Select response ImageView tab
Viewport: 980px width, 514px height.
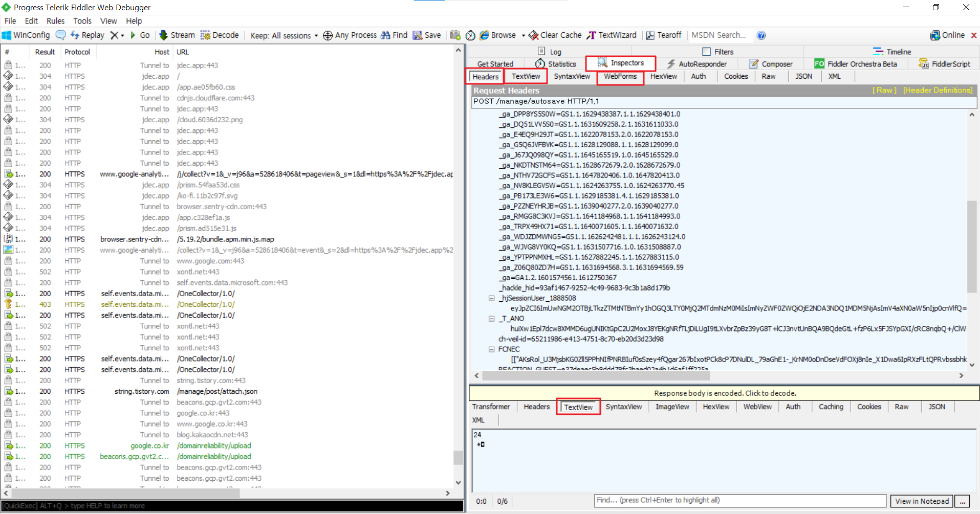point(672,407)
